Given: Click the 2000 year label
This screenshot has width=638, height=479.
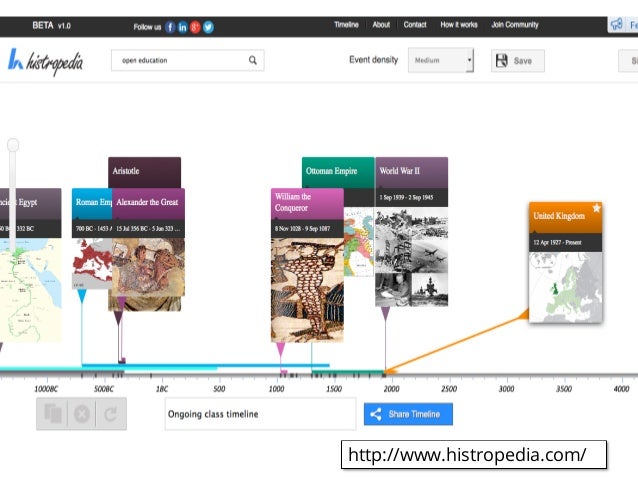Looking at the screenshot, I should (x=391, y=389).
